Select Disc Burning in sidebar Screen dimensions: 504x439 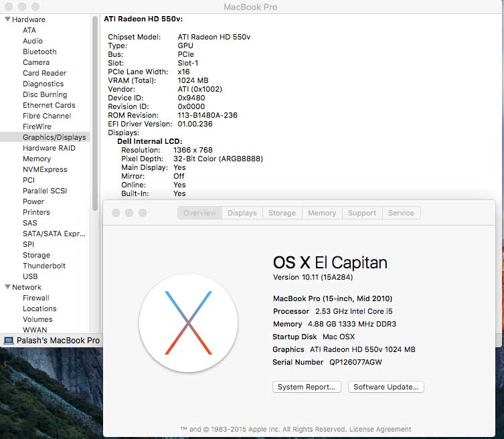tap(45, 94)
